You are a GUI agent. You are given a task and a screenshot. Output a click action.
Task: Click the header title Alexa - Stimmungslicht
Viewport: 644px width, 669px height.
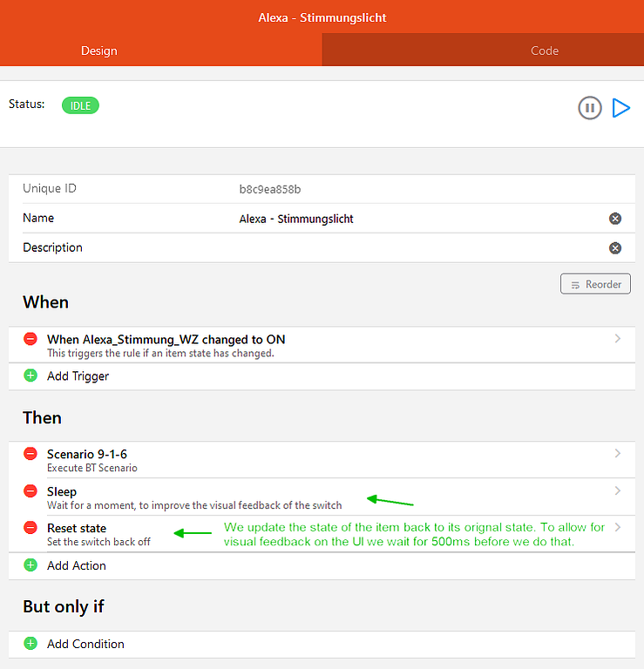click(322, 17)
